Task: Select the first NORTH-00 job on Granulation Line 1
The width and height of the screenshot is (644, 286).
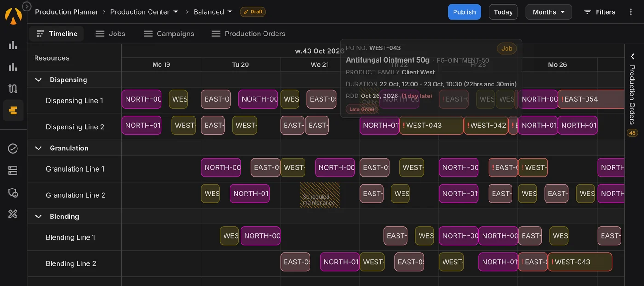Action: click(x=221, y=167)
